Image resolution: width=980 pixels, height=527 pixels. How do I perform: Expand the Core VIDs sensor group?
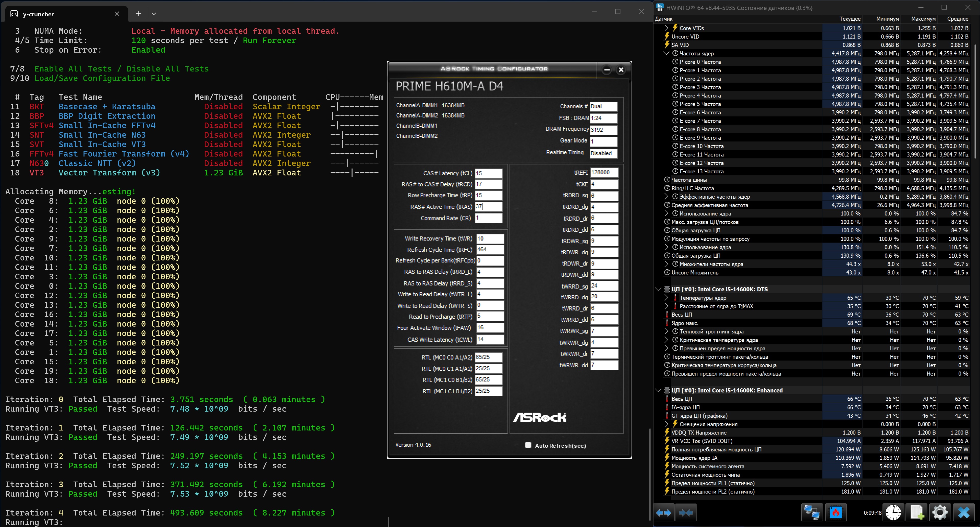pyautogui.click(x=666, y=28)
